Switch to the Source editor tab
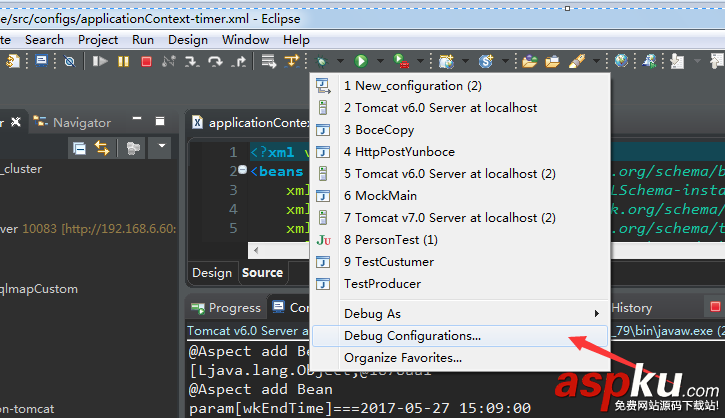Image resolution: width=725 pixels, height=418 pixels. coord(262,273)
